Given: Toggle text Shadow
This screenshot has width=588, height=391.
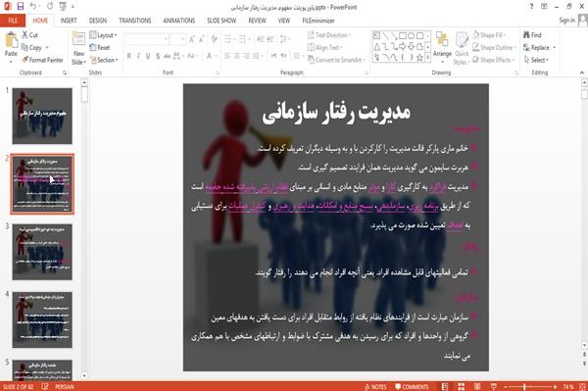Looking at the screenshot, I should tap(158, 56).
